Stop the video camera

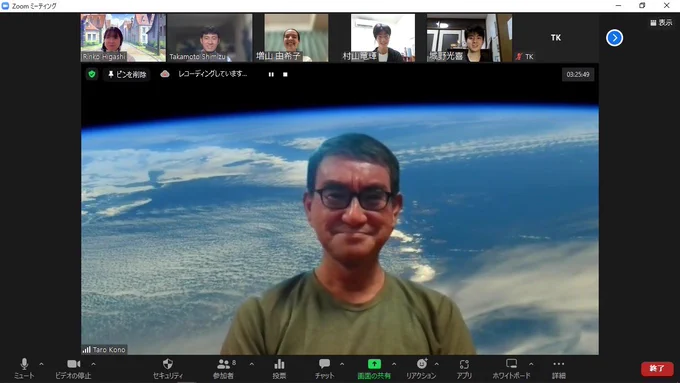[x=73, y=369]
